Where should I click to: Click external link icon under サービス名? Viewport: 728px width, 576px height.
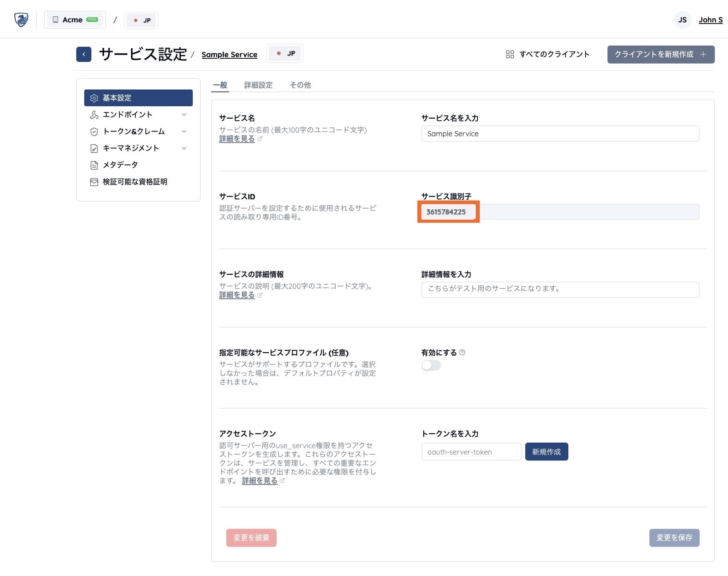[x=260, y=139]
